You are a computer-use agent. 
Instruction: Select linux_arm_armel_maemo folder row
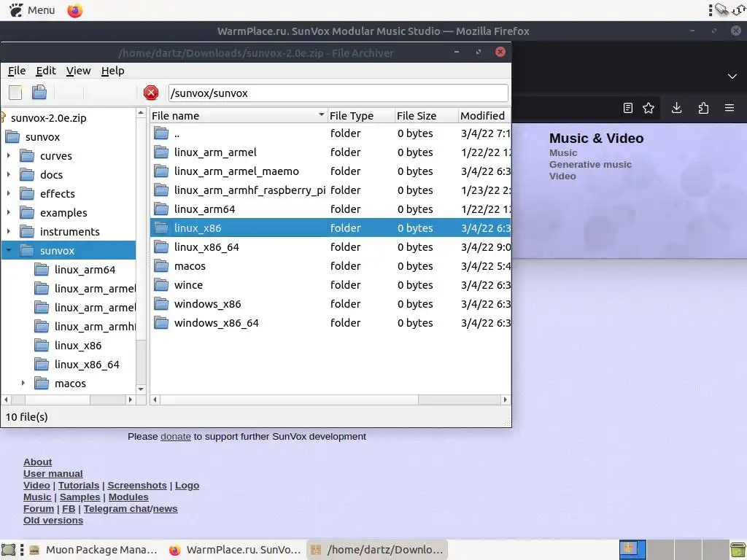(330, 171)
